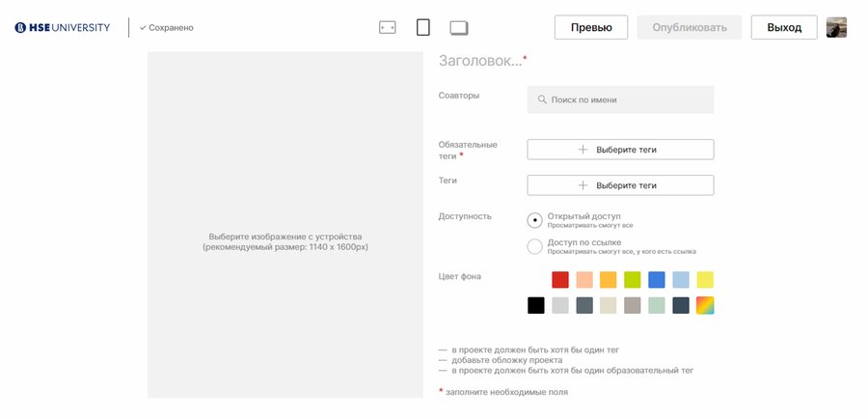Select the 'Доступ по ссылке' radio option

coord(535,246)
